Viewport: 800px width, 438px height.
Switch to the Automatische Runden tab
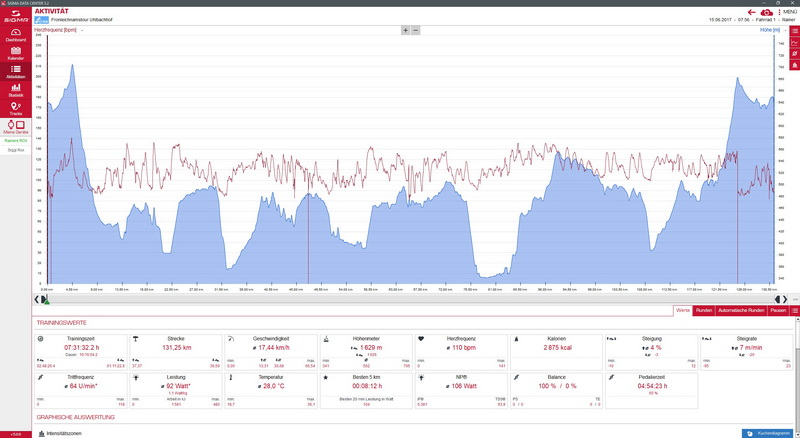[x=740, y=311]
